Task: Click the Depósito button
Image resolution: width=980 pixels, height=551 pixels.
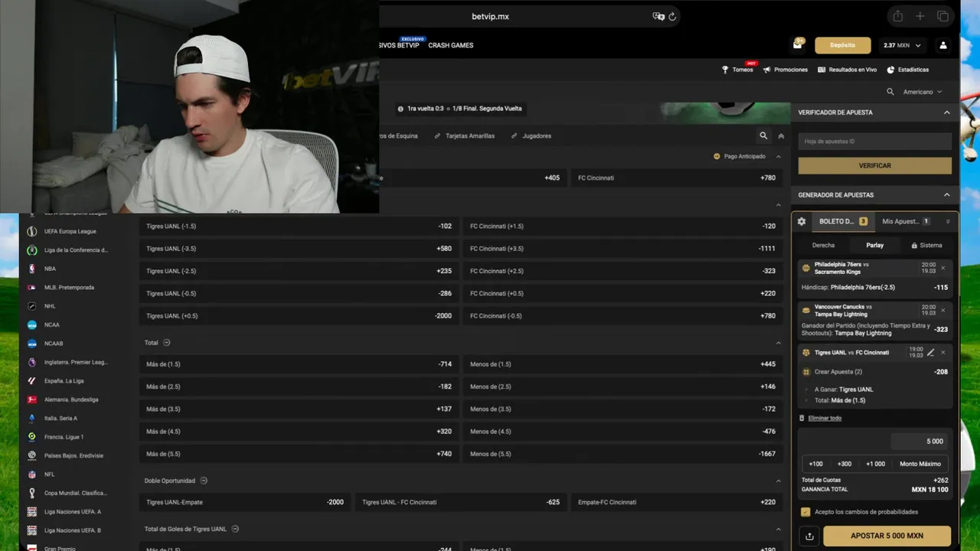Action: [x=843, y=45]
